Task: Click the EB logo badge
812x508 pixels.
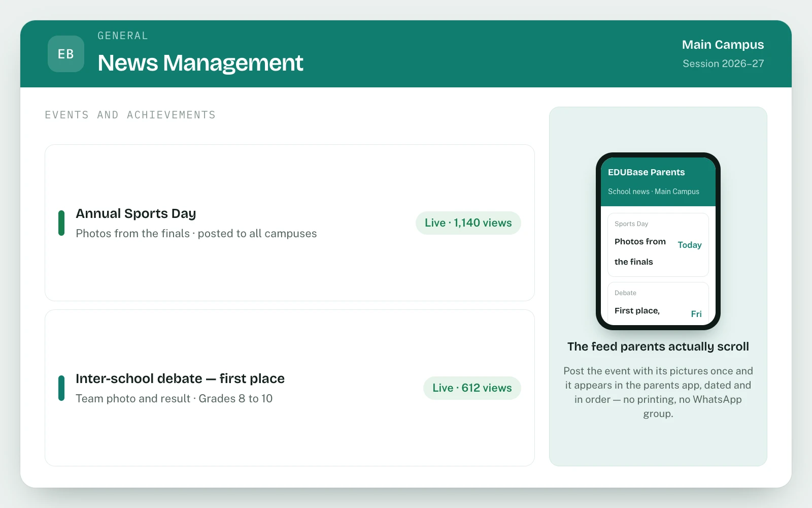Action: 66,54
